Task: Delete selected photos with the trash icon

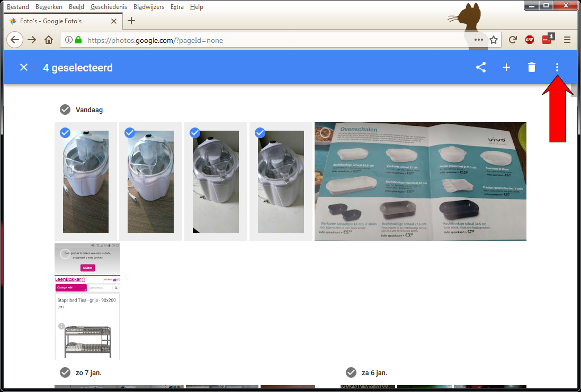Action: [532, 67]
